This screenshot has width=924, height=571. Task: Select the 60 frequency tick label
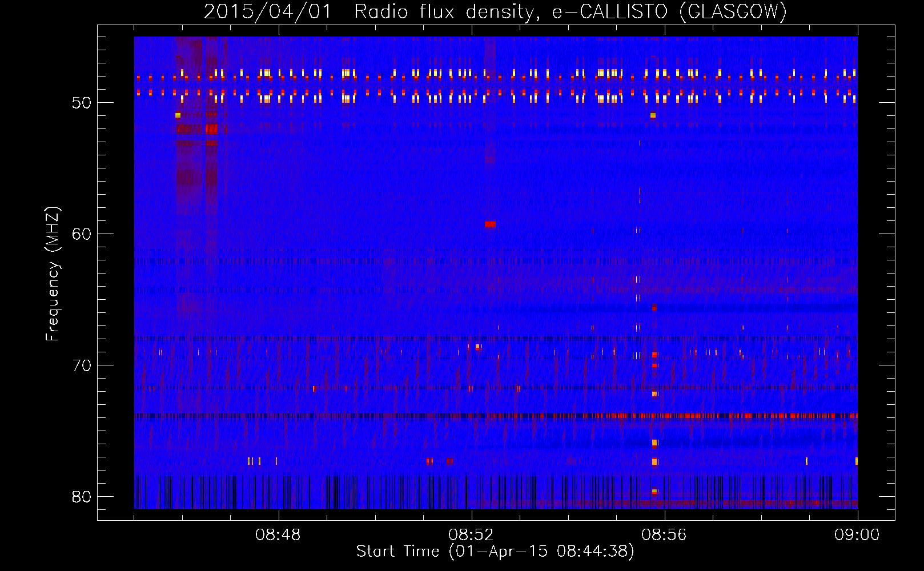pyautogui.click(x=82, y=234)
